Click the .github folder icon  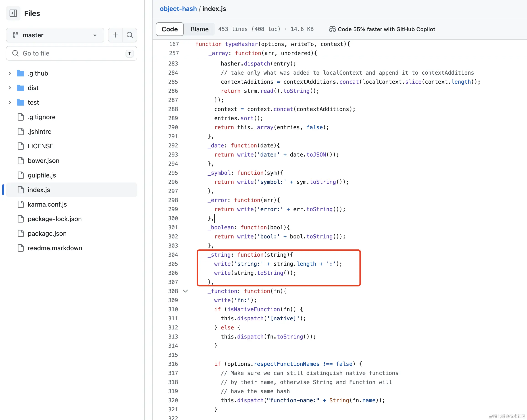tap(20, 73)
